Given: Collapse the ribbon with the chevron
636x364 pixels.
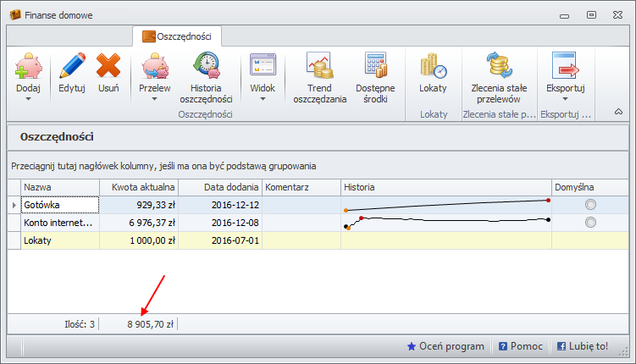Looking at the screenshot, I should tap(619, 112).
